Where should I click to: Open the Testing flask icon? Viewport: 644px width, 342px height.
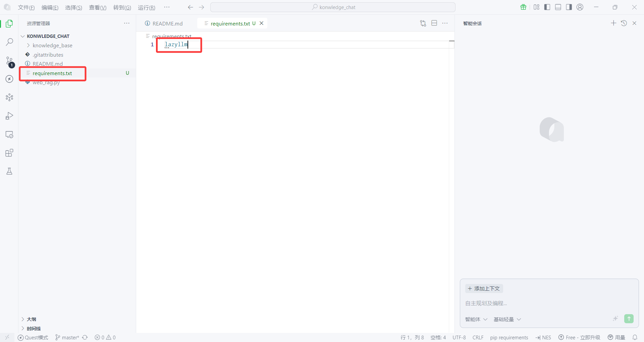(x=9, y=171)
